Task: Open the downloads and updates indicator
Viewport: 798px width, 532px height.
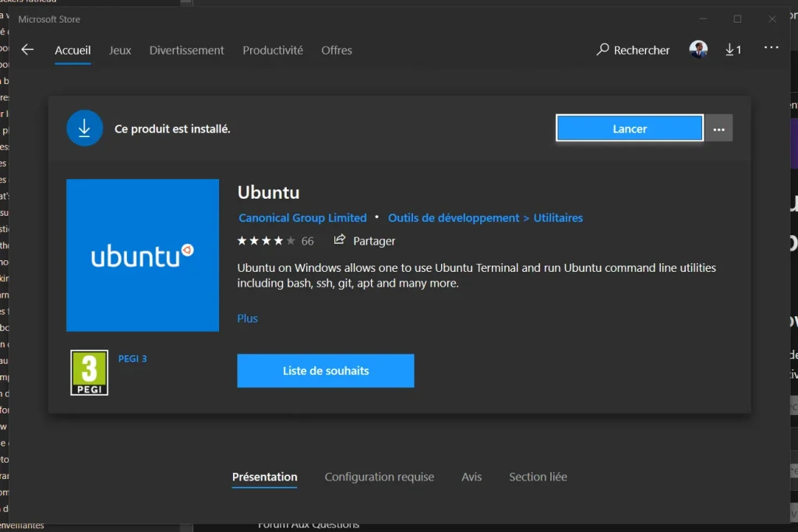Action: 733,49
